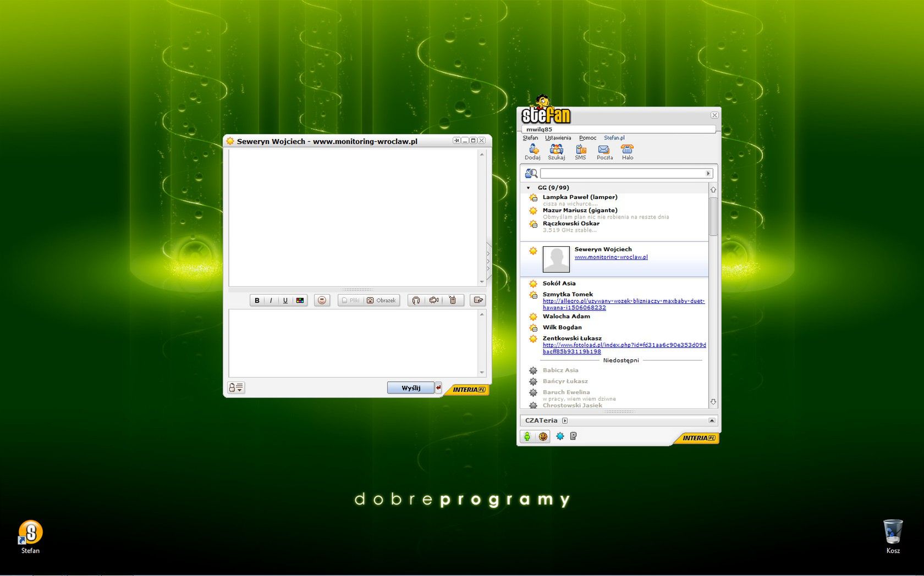Open the Stefan menu
This screenshot has width=924, height=576.
tap(530, 138)
